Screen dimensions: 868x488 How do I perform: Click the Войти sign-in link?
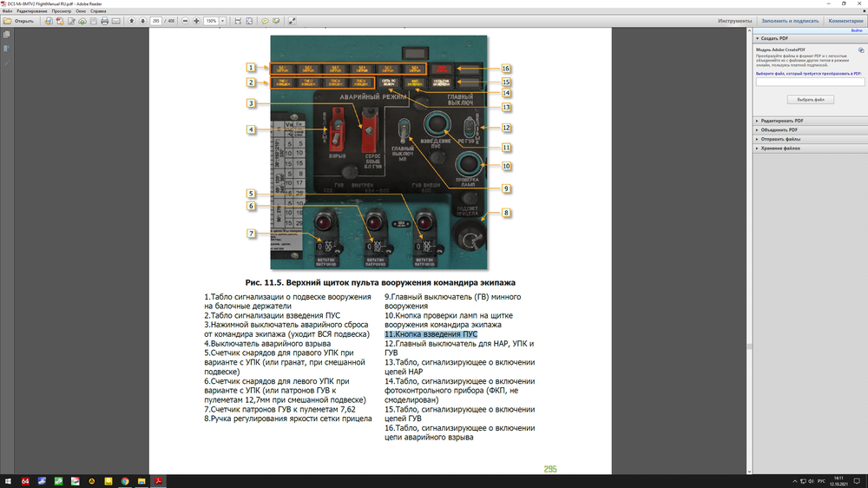pos(857,30)
